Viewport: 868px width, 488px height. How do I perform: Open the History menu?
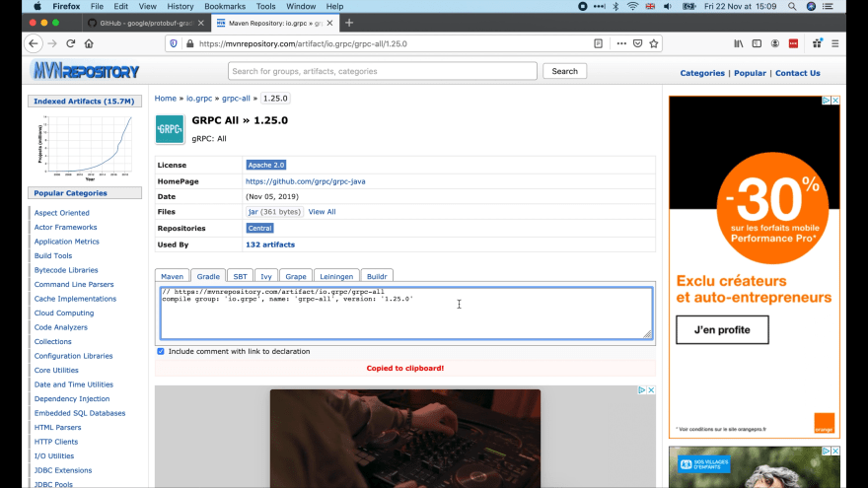click(181, 6)
